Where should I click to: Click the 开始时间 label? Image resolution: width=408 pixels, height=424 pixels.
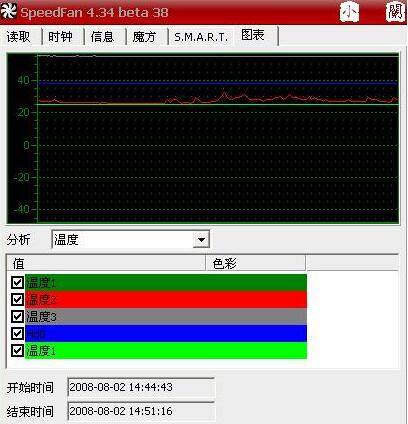30,387
